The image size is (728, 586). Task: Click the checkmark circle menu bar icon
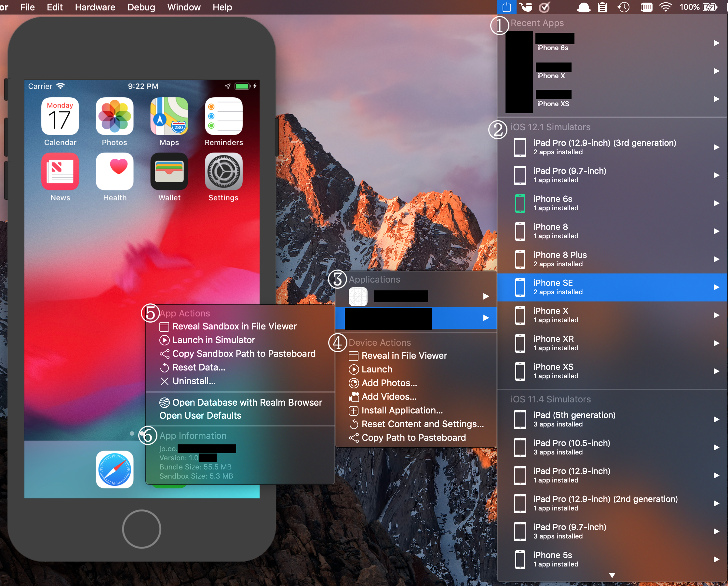pyautogui.click(x=544, y=7)
